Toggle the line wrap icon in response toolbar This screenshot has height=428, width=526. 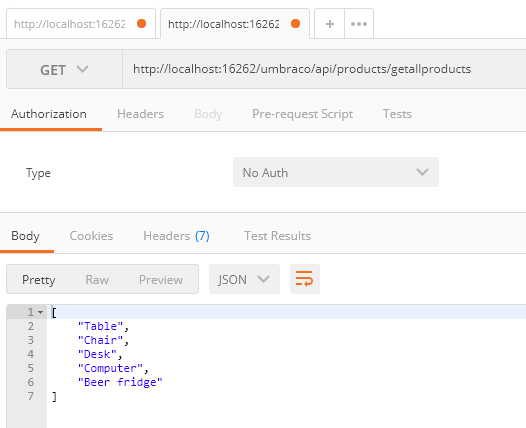point(305,279)
